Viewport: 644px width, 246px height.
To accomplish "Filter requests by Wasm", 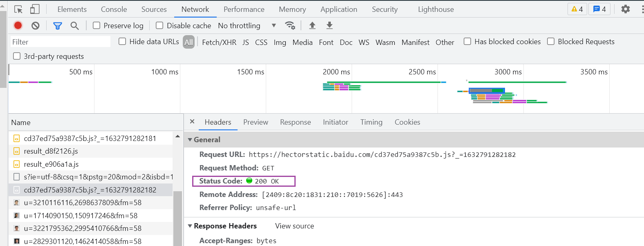I will pyautogui.click(x=385, y=42).
